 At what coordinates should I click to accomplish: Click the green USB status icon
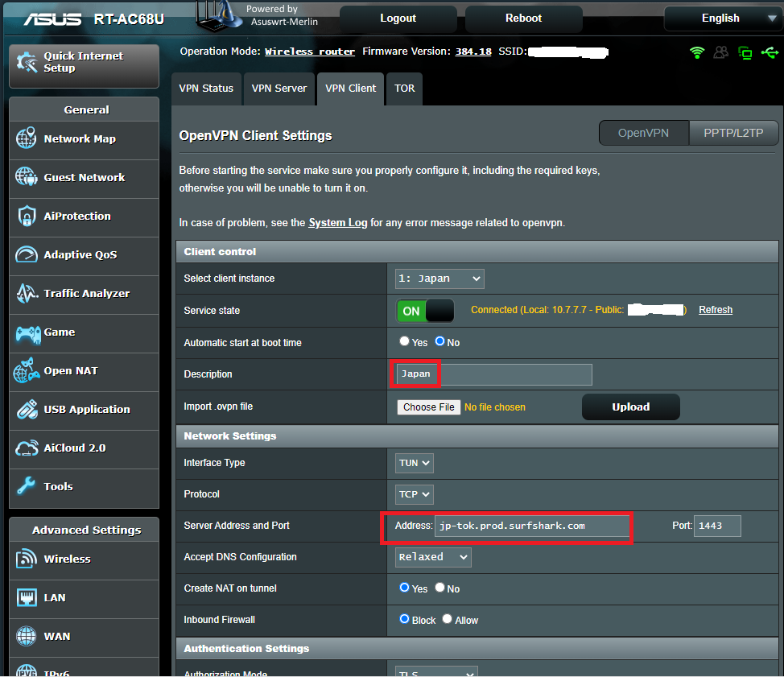tap(770, 52)
